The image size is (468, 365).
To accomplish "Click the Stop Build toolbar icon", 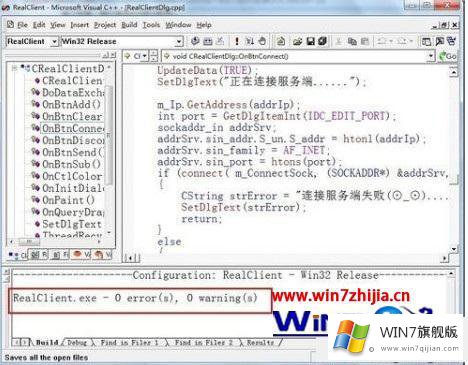I will click(220, 41).
